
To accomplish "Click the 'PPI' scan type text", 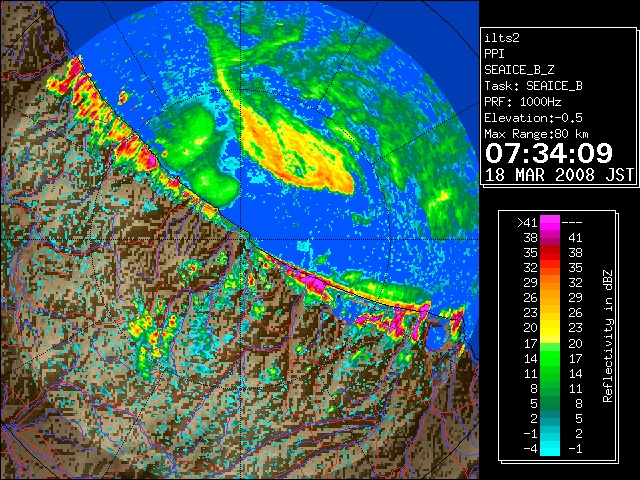I will 494,54.
